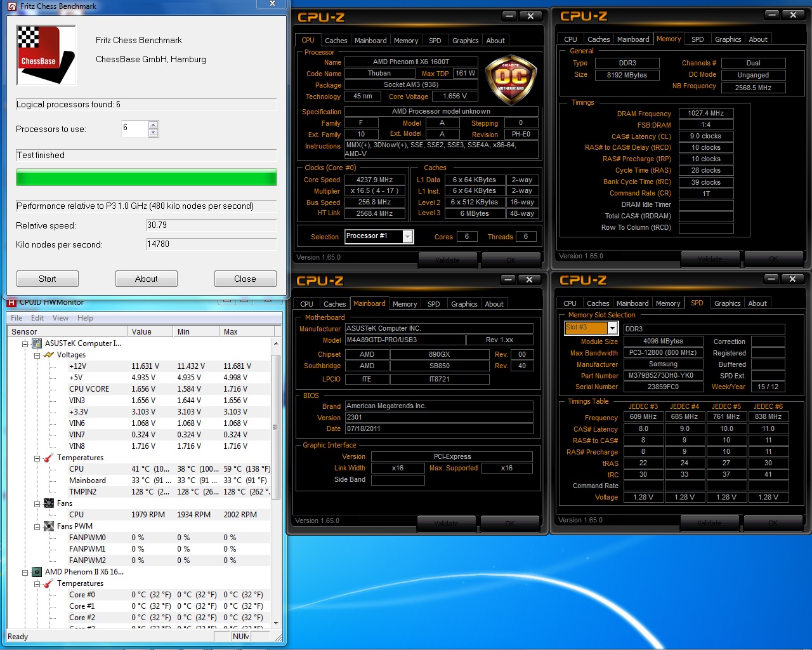Open Caches tab in CPU-Z window showing Processor
The width and height of the screenshot is (812, 650).
336,41
